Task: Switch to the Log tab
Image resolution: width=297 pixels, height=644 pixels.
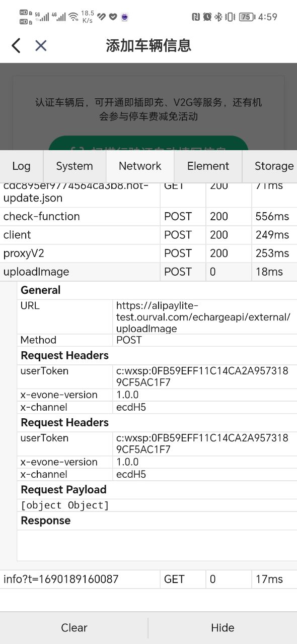Action: 22,166
